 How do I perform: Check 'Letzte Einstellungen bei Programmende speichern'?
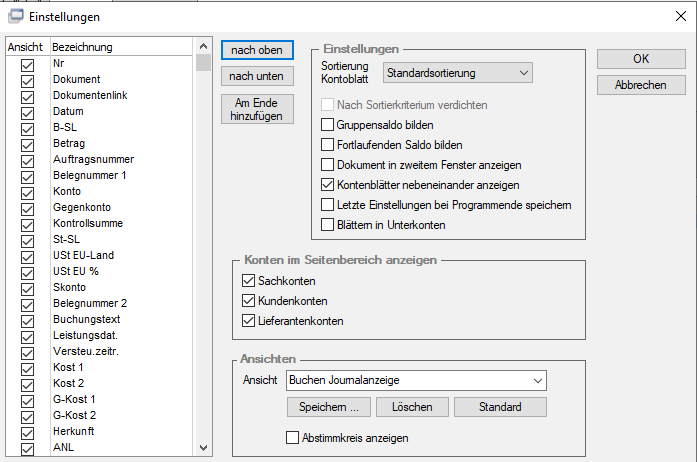[328, 205]
